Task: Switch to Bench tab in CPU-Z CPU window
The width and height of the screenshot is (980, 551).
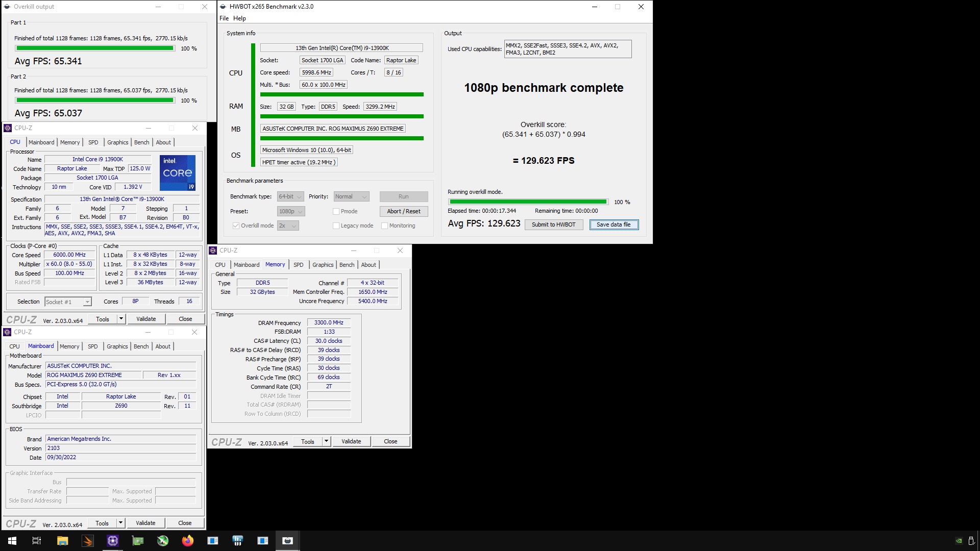Action: click(x=142, y=142)
